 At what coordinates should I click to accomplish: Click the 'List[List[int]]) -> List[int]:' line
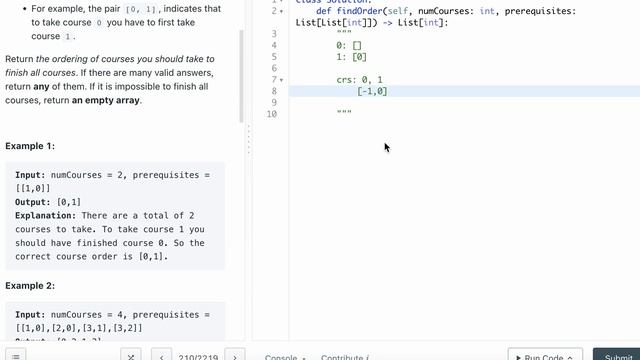pos(372,22)
